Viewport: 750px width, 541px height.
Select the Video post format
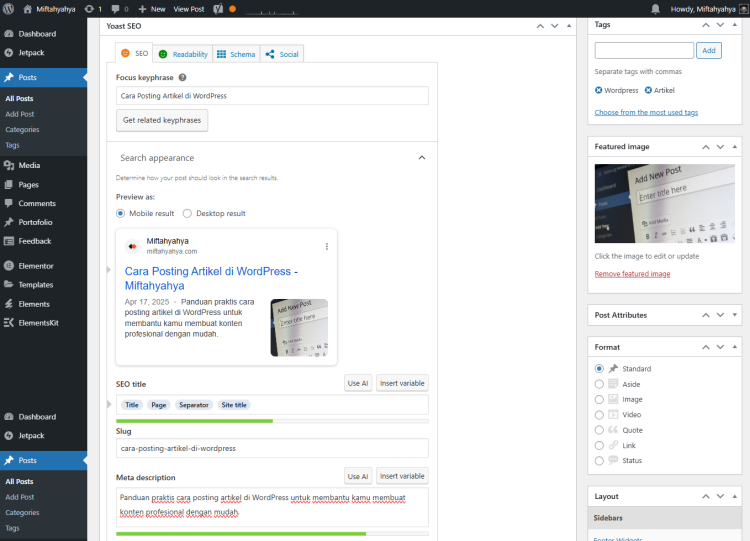[599, 414]
